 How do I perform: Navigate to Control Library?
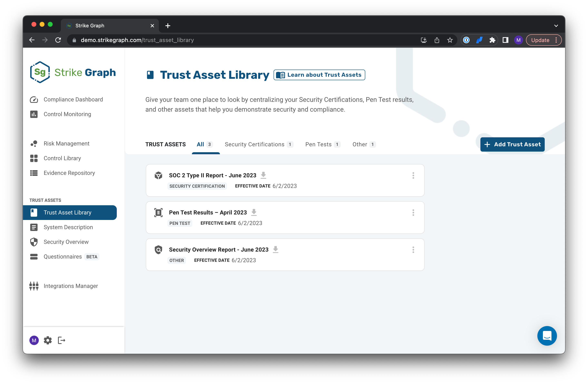62,158
